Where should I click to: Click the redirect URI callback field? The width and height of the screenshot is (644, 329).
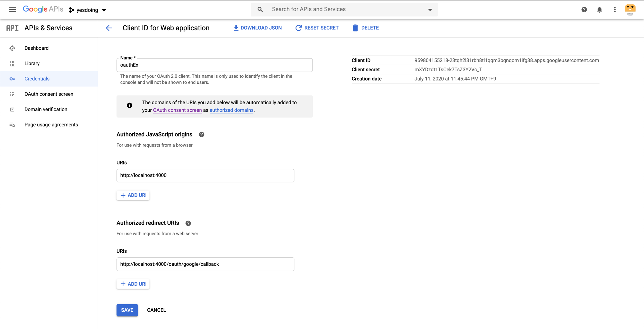(x=205, y=264)
